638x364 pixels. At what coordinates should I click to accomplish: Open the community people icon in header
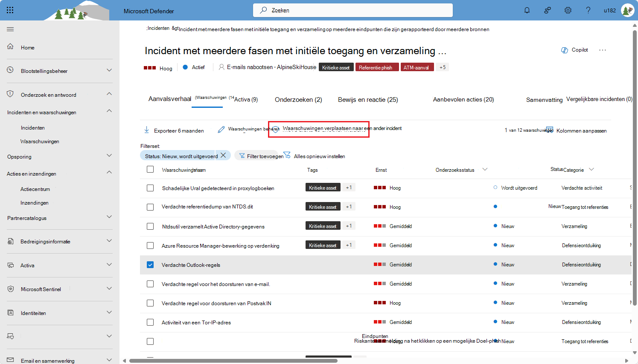tap(548, 10)
